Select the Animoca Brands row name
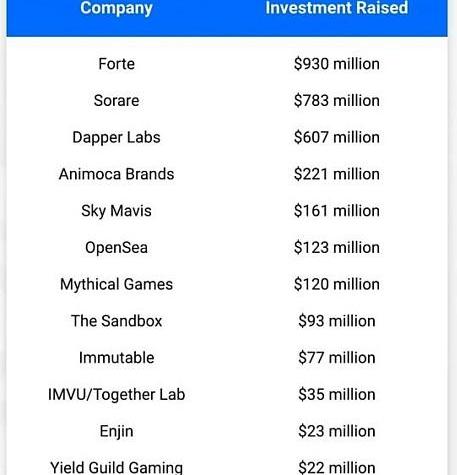This screenshot has width=457, height=475. pyautogui.click(x=116, y=174)
